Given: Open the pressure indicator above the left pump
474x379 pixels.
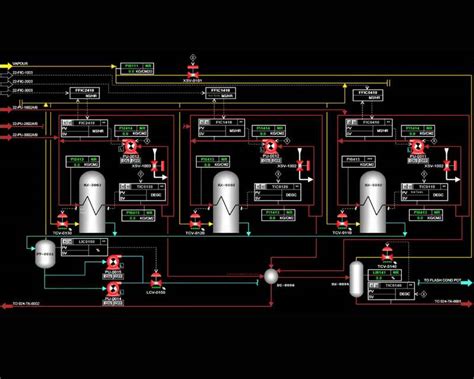Looking at the screenshot, I should point(131,131).
